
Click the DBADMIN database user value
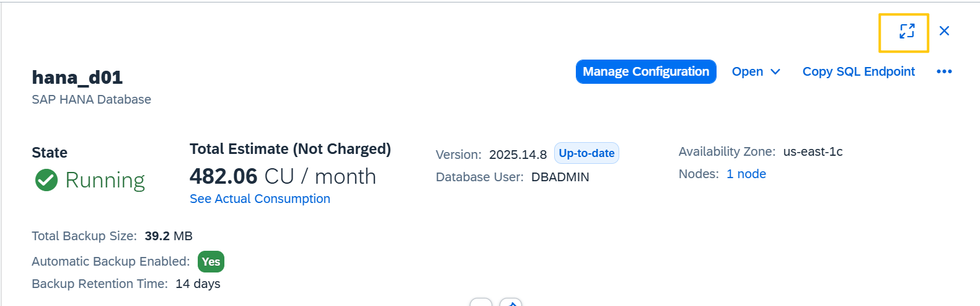pyautogui.click(x=560, y=177)
